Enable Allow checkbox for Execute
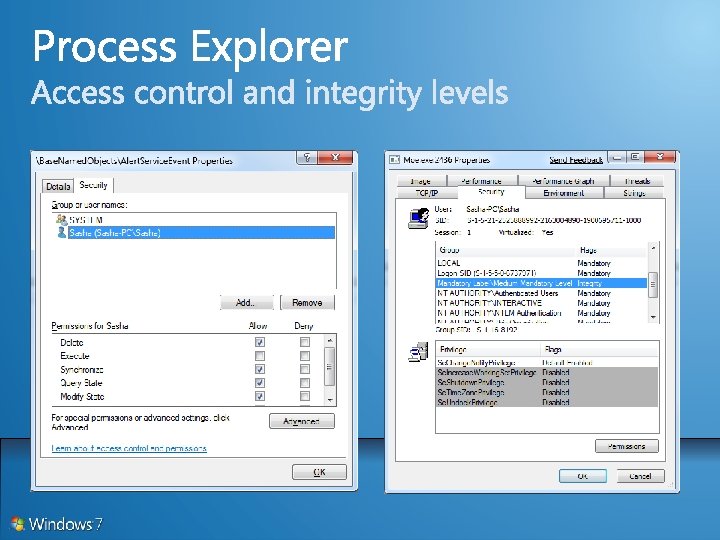 [x=259, y=356]
